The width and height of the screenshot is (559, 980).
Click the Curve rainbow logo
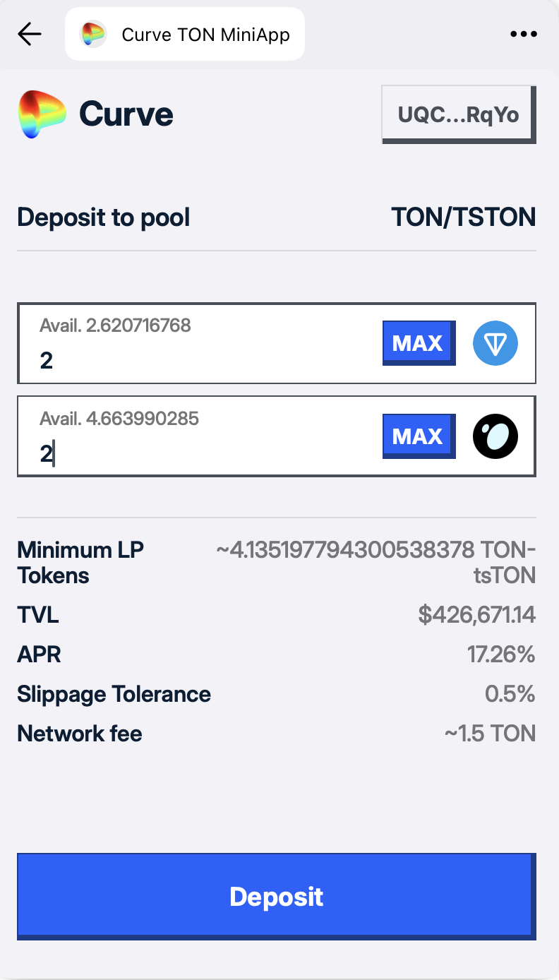tap(42, 113)
